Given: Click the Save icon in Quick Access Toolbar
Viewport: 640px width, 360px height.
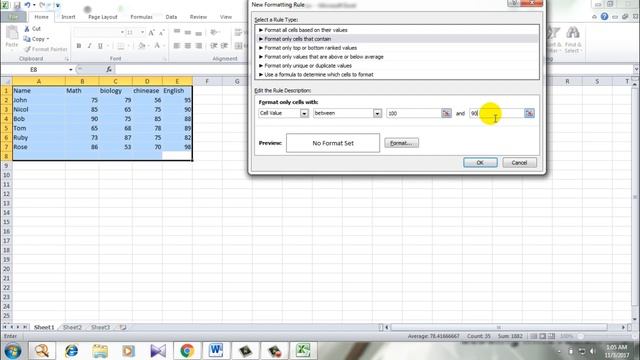Looking at the screenshot, I should tap(17, 5).
